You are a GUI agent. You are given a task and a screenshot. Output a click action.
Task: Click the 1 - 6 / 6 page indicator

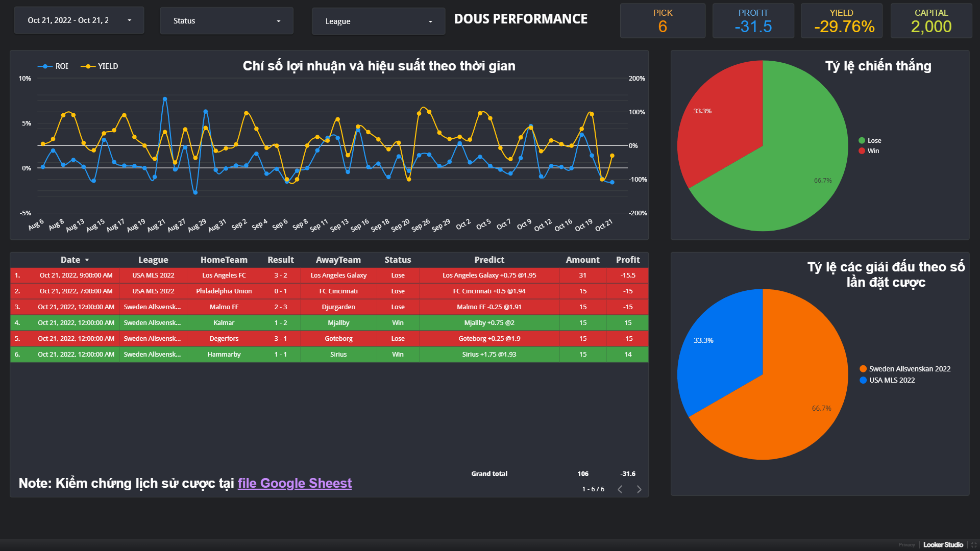(x=593, y=489)
